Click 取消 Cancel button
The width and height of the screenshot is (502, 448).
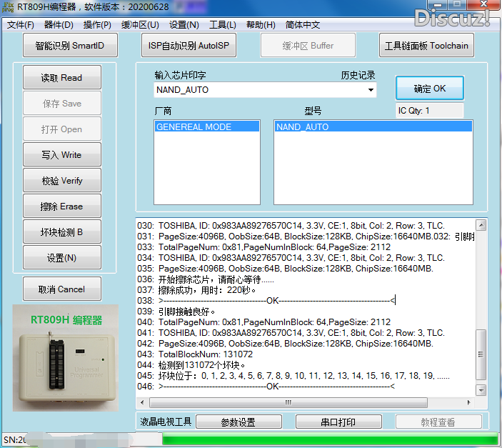[x=62, y=289]
